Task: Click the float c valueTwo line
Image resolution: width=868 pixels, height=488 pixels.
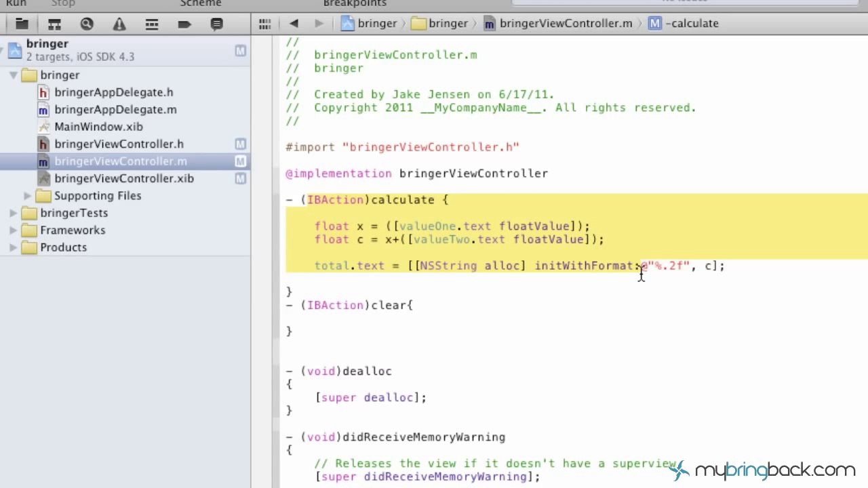Action: pos(459,239)
